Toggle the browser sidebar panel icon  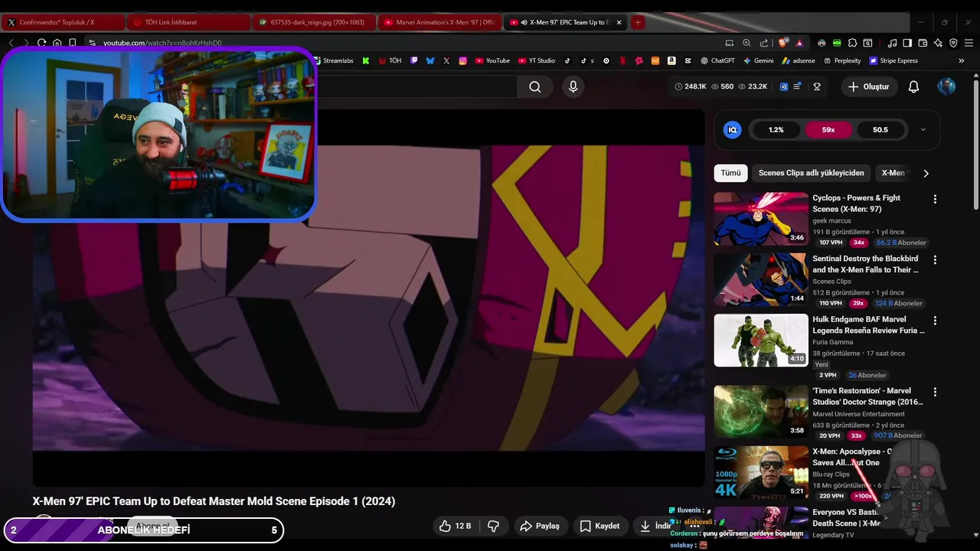(907, 43)
